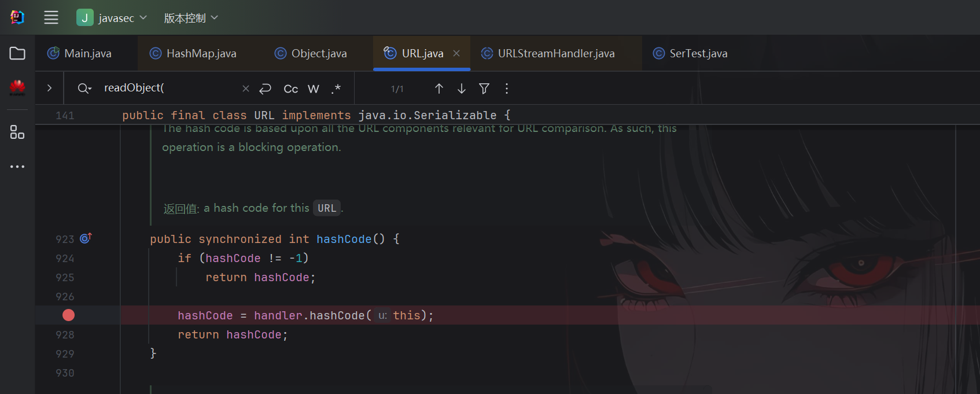Toggle Regex (.*) search option

point(336,89)
